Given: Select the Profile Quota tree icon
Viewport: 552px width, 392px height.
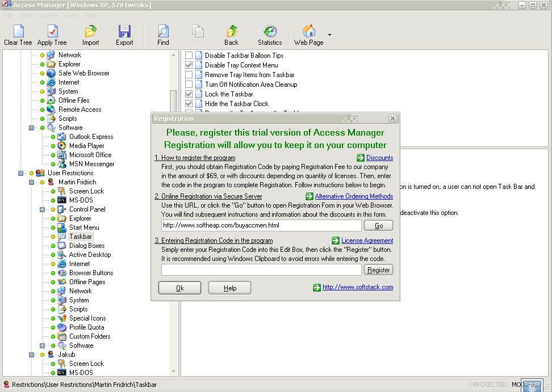Looking at the screenshot, I should point(61,327).
